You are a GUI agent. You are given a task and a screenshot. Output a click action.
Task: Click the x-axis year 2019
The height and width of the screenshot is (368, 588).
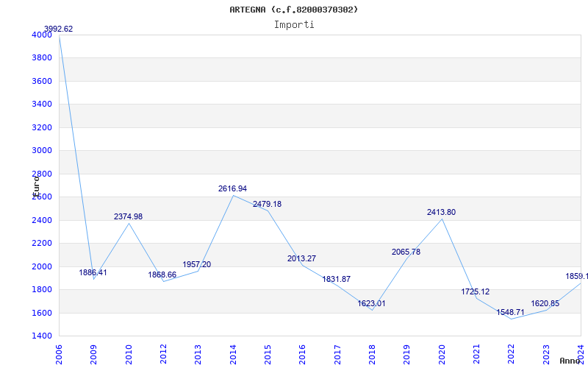tap(407, 355)
